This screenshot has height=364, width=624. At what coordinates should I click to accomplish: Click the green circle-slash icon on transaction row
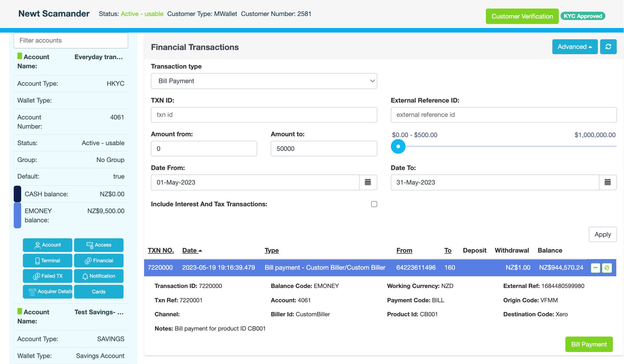(607, 268)
